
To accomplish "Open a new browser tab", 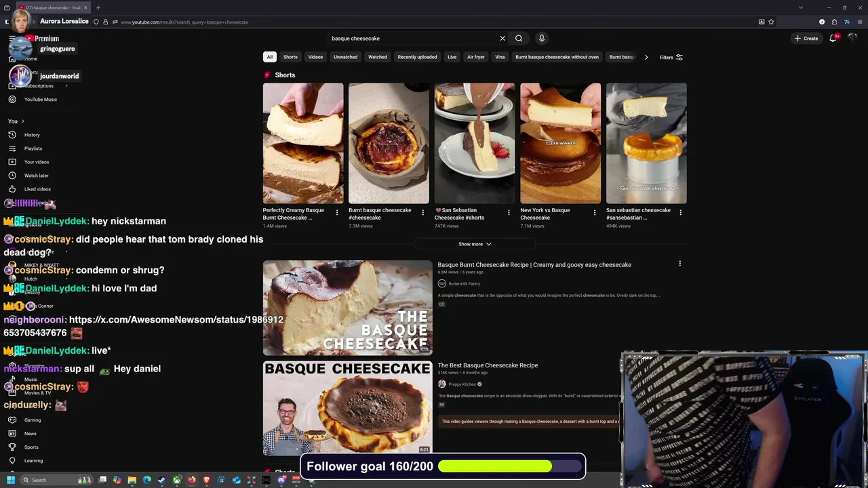I will click(98, 7).
